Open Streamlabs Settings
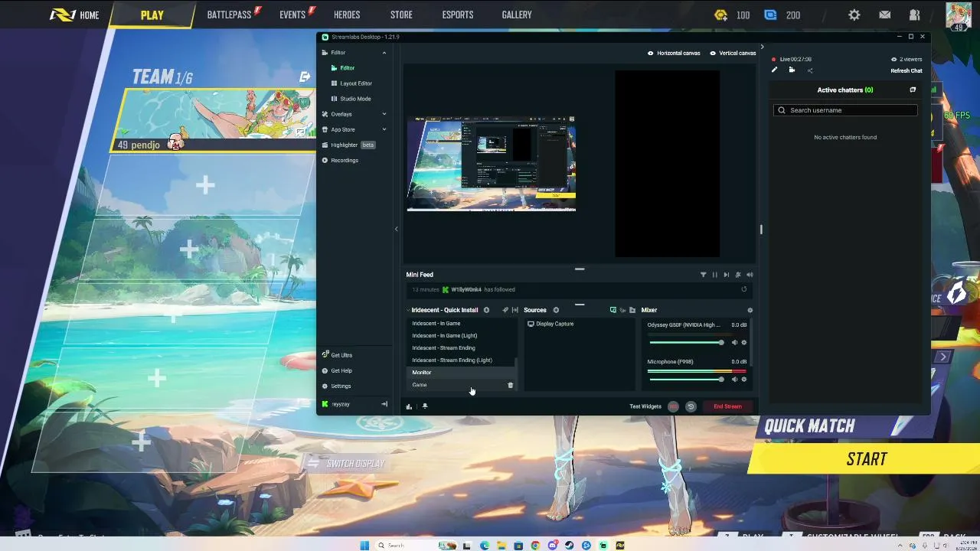Screen dimensions: 980x551 [336, 386]
